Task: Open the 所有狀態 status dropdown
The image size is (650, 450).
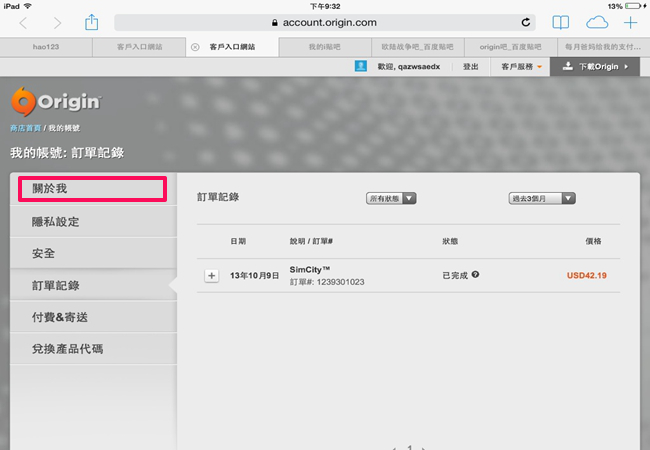Action: (391, 198)
